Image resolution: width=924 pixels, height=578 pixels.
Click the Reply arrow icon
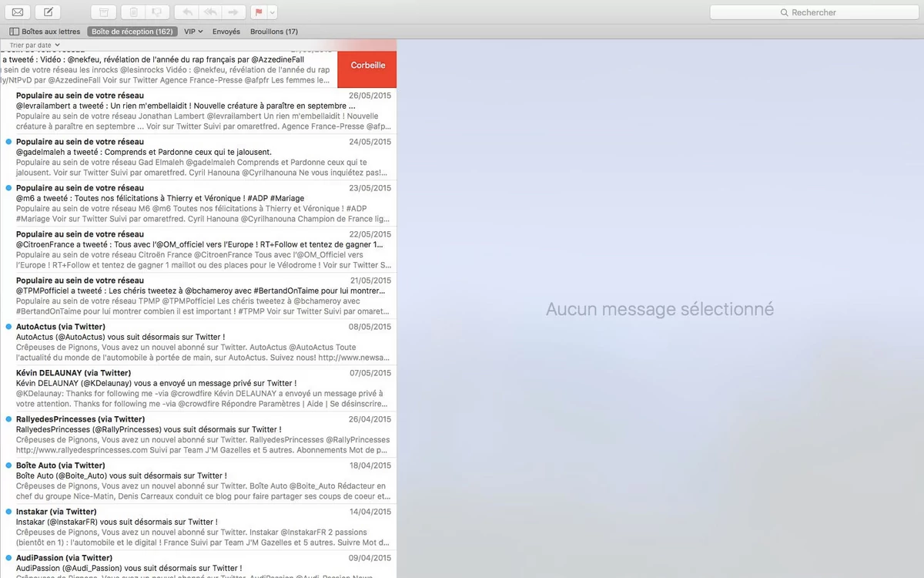coord(186,12)
